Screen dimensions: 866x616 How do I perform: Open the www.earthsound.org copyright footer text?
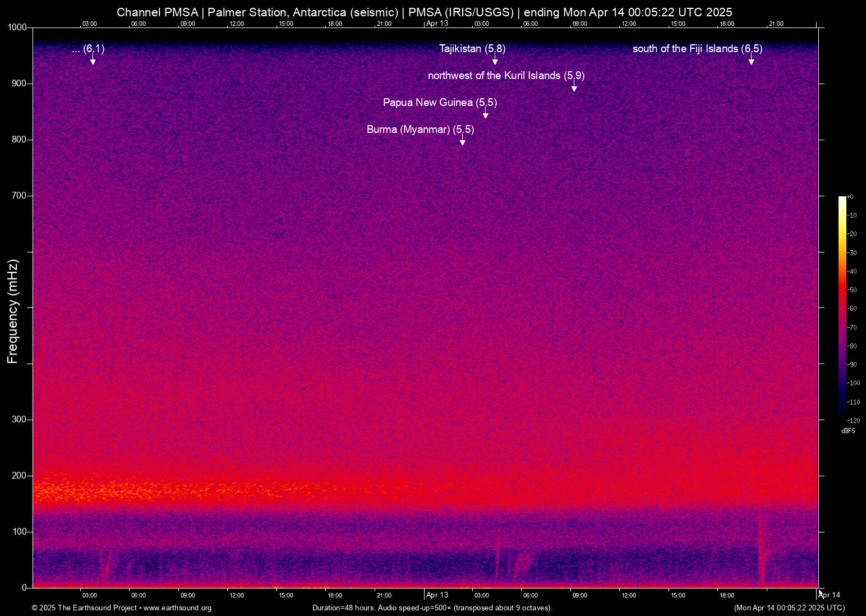122,608
